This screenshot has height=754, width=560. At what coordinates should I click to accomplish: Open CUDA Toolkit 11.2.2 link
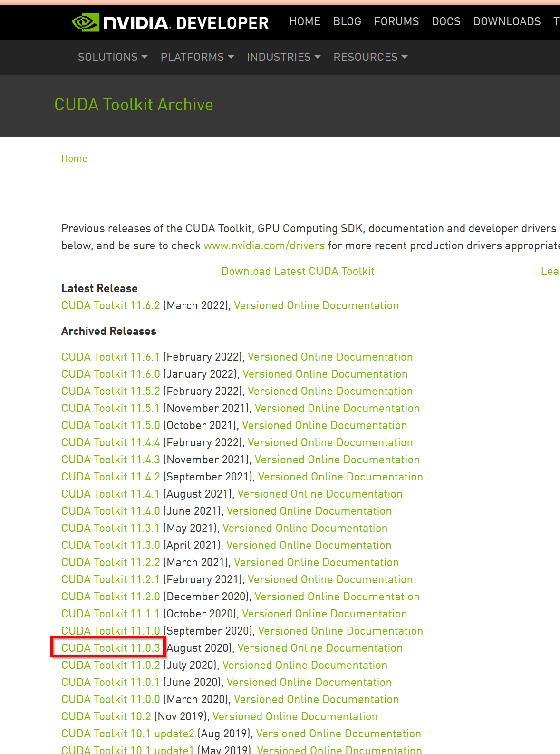[111, 562]
